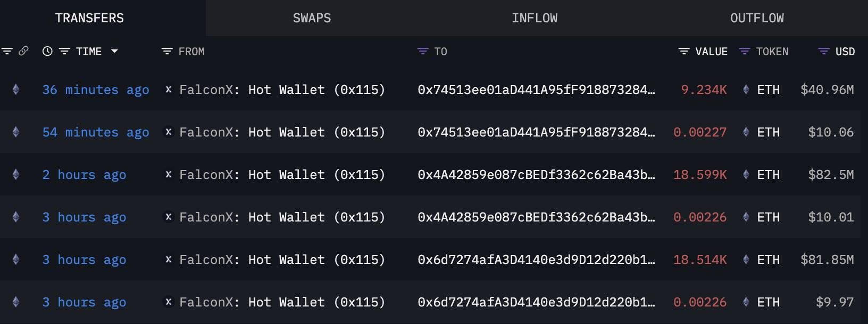
Task: Click the red 18.514K value
Action: 700,260
